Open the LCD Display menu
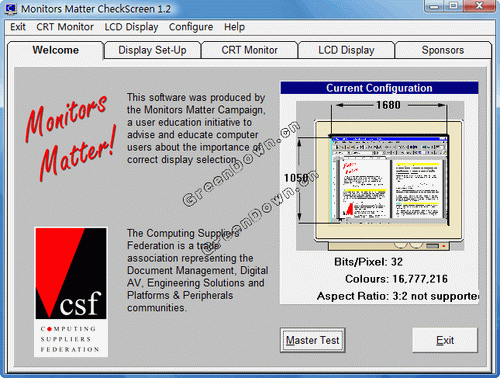Image resolution: width=500 pixels, height=378 pixels. pos(131,27)
